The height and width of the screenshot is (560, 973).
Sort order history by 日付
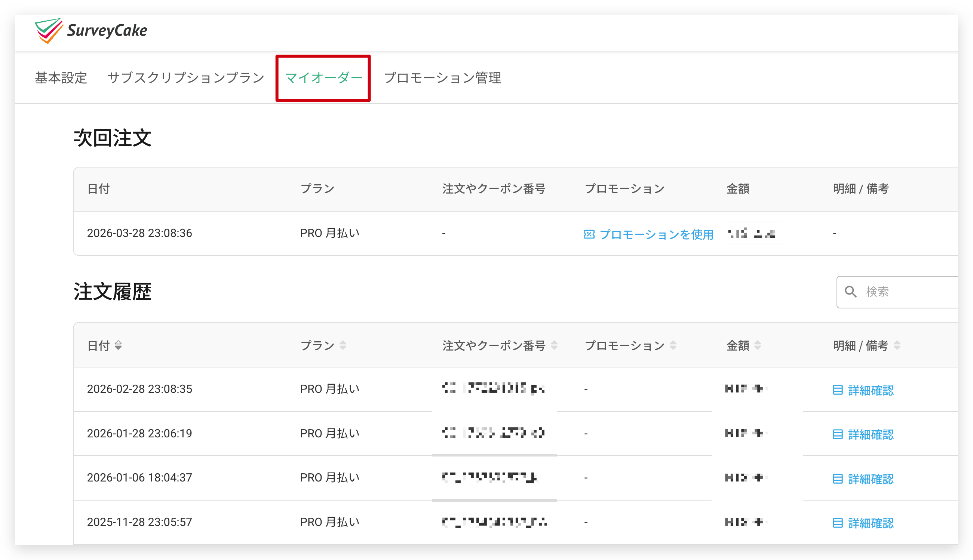[118, 345]
